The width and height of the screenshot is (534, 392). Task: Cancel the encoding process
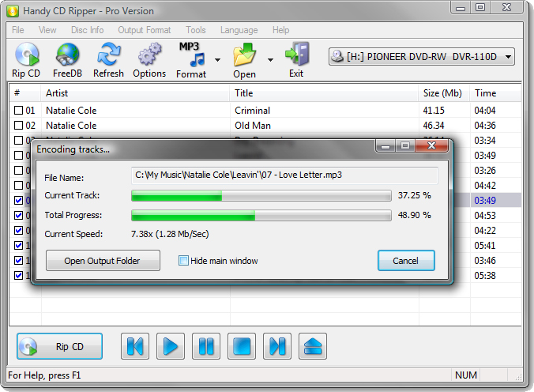pyautogui.click(x=406, y=261)
